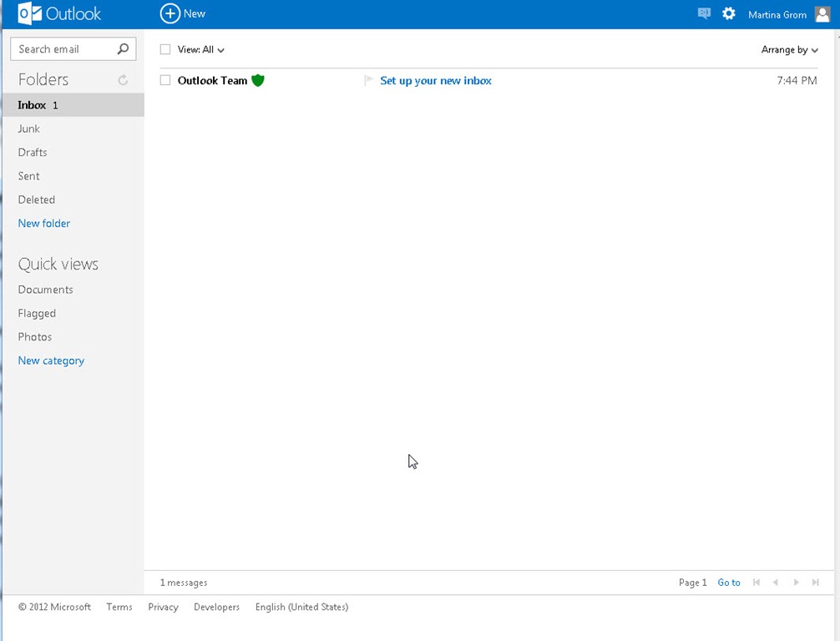
Task: Open the settings gear icon
Action: (729, 13)
